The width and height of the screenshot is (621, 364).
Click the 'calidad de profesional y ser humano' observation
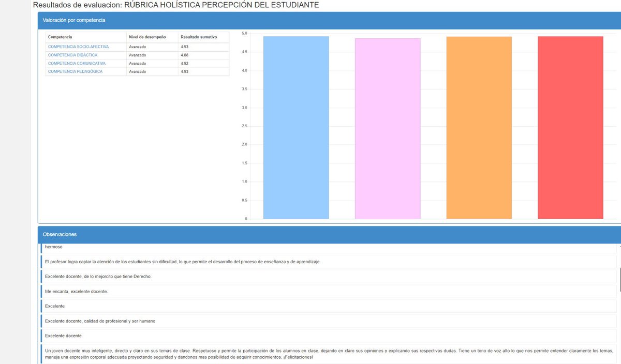329,321
